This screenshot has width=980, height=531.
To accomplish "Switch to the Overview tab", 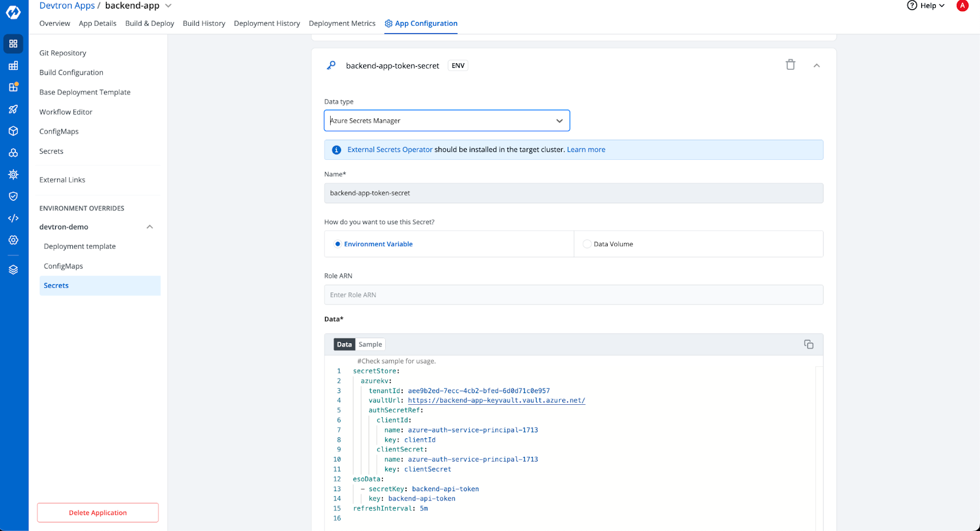I will click(55, 23).
